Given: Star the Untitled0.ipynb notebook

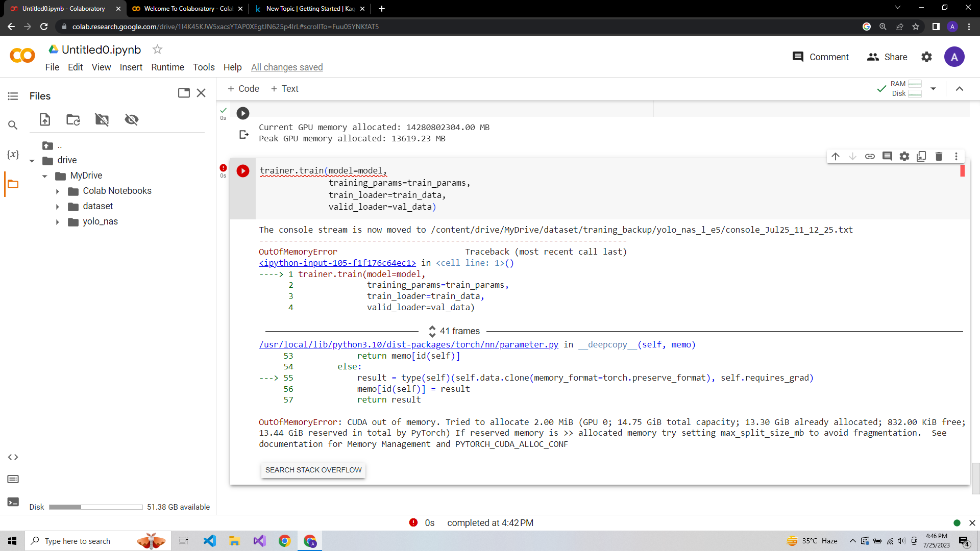Looking at the screenshot, I should pos(157,49).
